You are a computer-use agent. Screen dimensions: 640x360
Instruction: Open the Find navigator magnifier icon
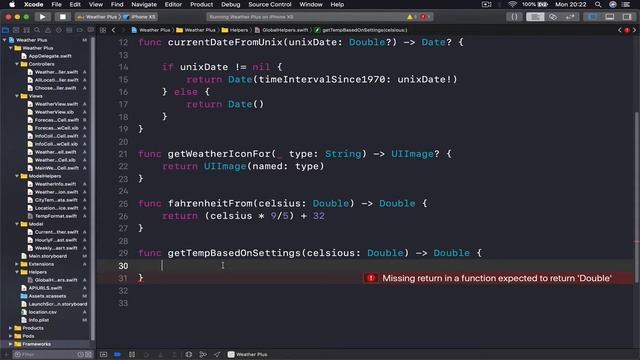pyautogui.click(x=37, y=30)
